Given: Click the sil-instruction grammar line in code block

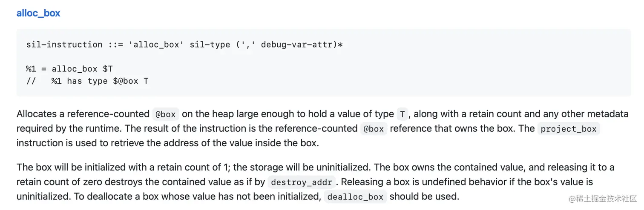Looking at the screenshot, I should [x=184, y=44].
